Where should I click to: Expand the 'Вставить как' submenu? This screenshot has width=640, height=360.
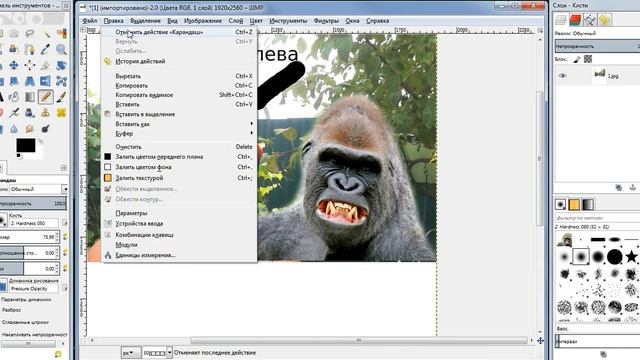coord(180,124)
